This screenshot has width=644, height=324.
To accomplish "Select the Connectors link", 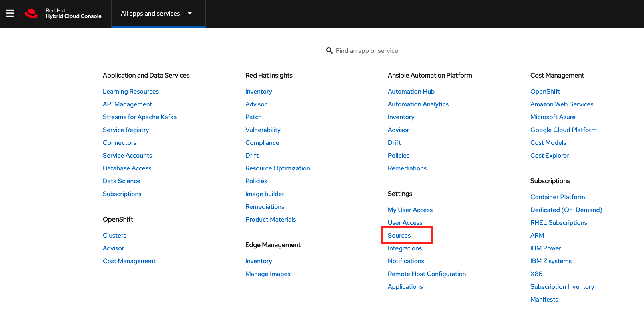I will [119, 143].
